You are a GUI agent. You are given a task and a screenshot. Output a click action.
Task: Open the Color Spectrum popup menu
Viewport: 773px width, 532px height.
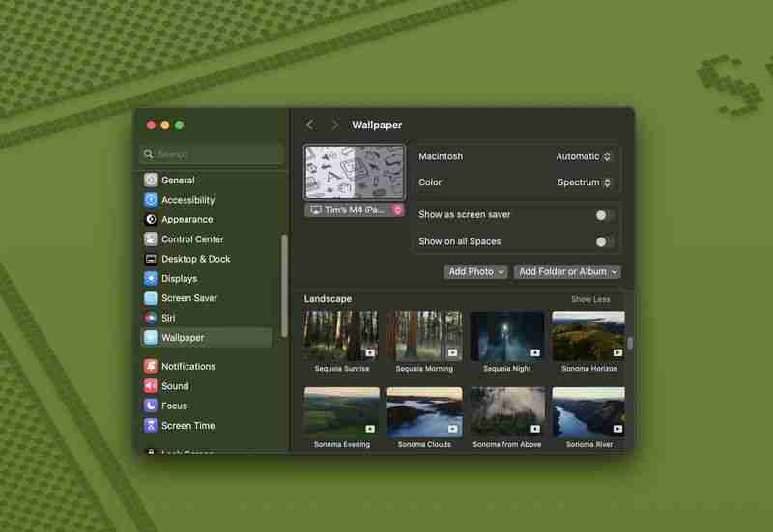point(584,182)
